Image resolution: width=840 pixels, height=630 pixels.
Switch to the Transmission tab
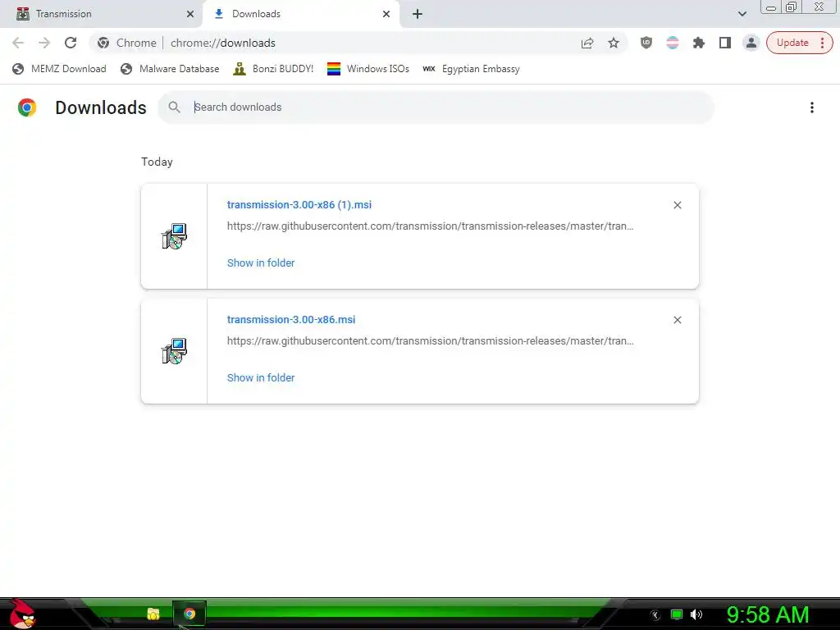pyautogui.click(x=101, y=14)
